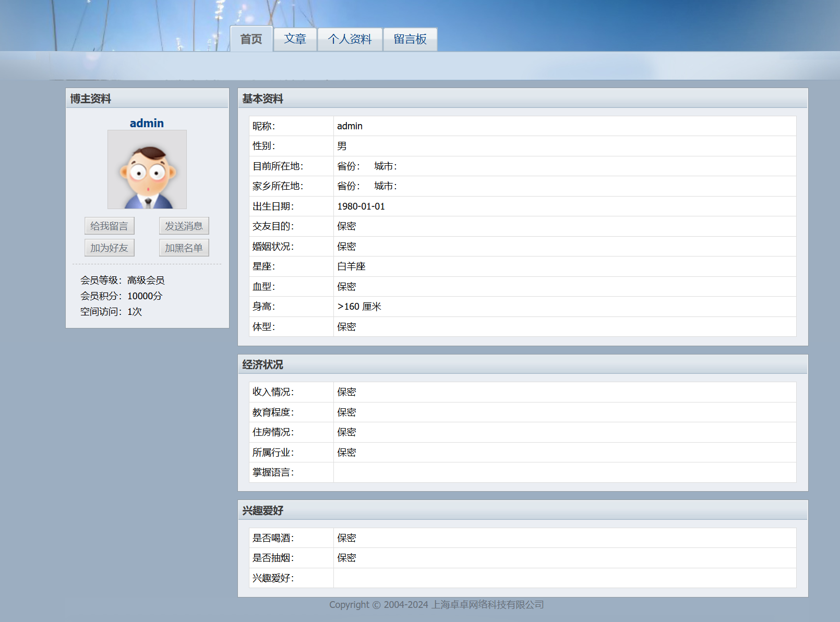
Task: Click the cartoon avatar picture
Action: [147, 169]
